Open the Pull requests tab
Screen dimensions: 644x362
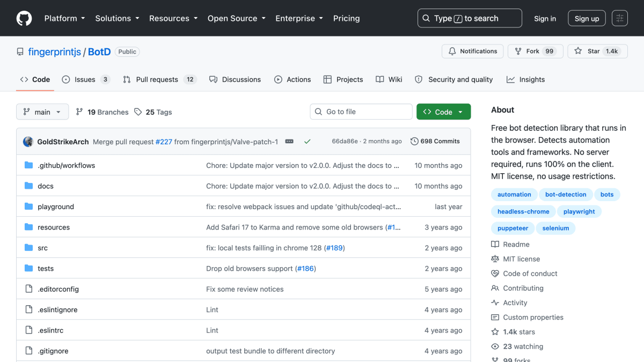point(159,79)
